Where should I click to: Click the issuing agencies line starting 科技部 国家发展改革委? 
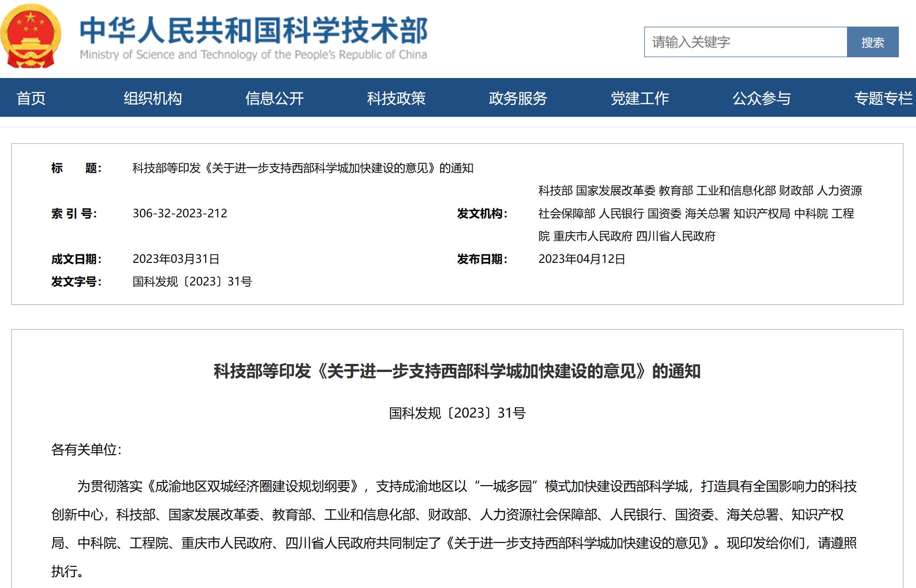700,190
